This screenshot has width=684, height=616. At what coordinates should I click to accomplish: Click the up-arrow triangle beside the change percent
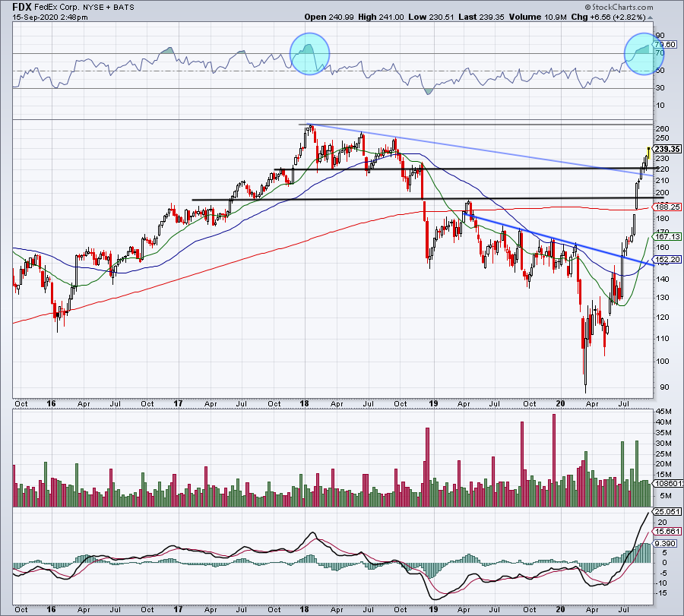650,18
